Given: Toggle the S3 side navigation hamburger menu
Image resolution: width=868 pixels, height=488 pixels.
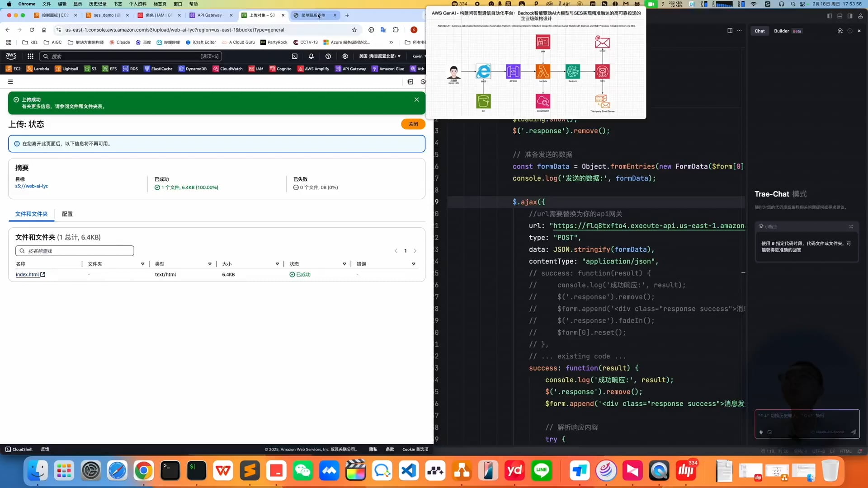Looking at the screenshot, I should point(10,82).
